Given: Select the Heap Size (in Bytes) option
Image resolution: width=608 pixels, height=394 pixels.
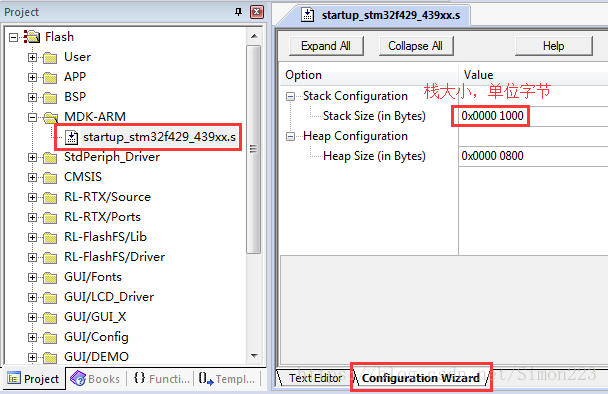Looking at the screenshot, I should click(374, 156).
